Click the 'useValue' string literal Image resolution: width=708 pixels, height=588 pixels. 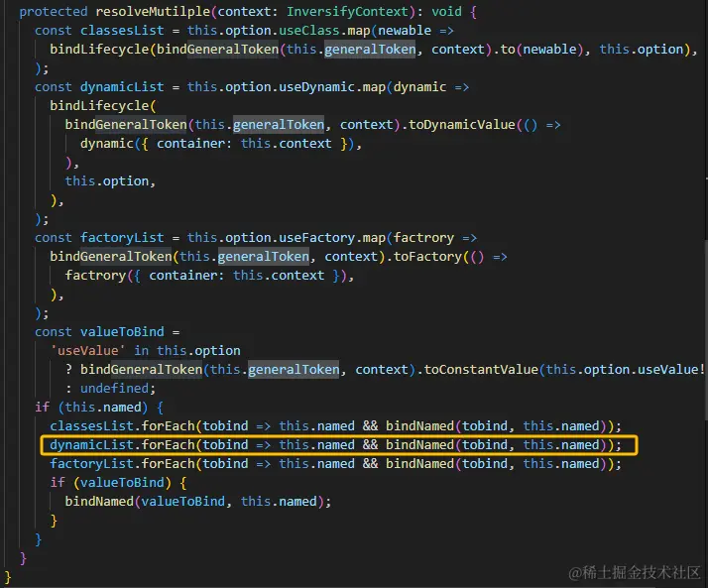click(x=87, y=351)
